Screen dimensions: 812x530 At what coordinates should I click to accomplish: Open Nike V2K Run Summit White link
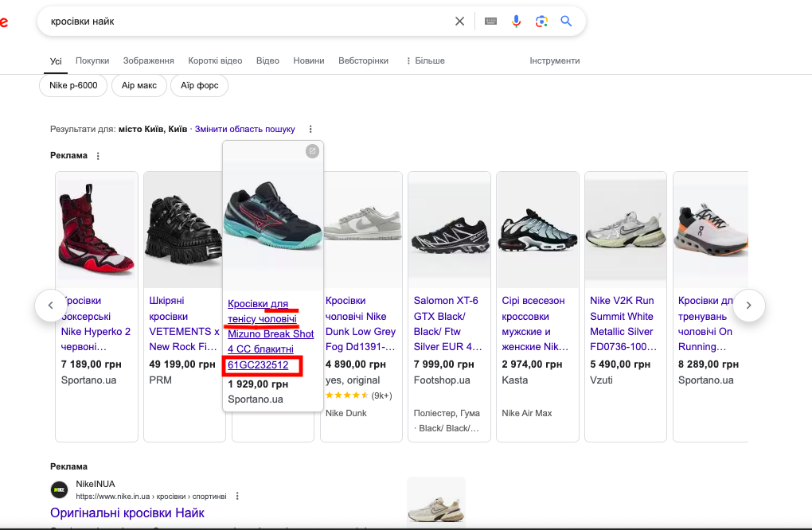(623, 323)
